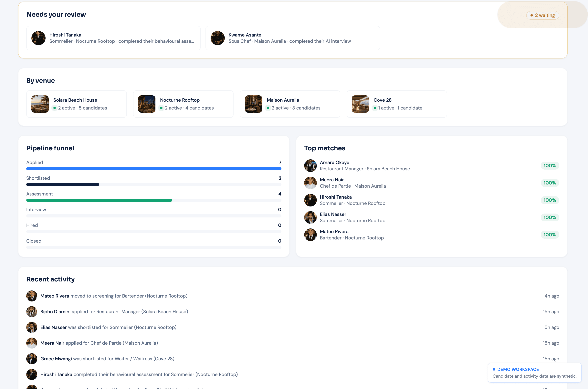Click '2 active · 5 candidates' under Solara

click(82, 108)
